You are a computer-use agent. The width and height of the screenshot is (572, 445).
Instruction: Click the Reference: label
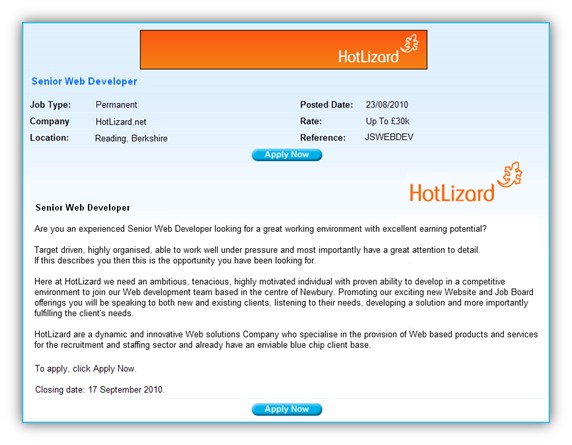[x=323, y=138]
